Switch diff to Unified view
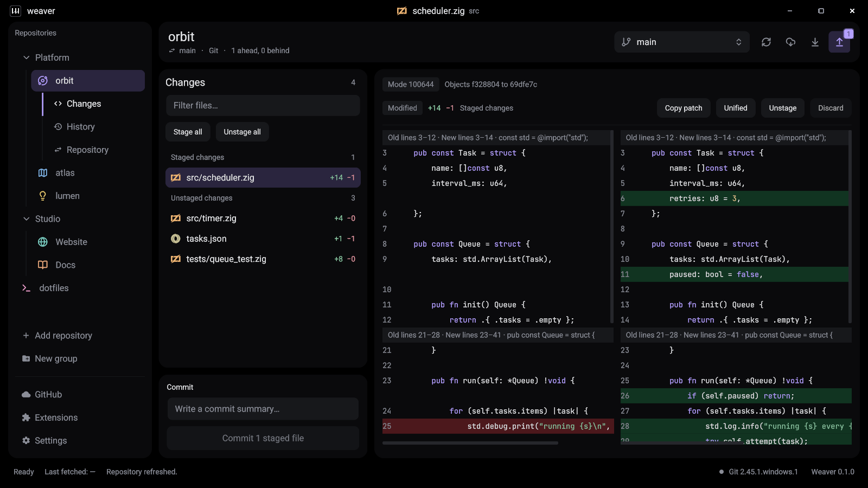Screen dimensions: 868x488 736,108
